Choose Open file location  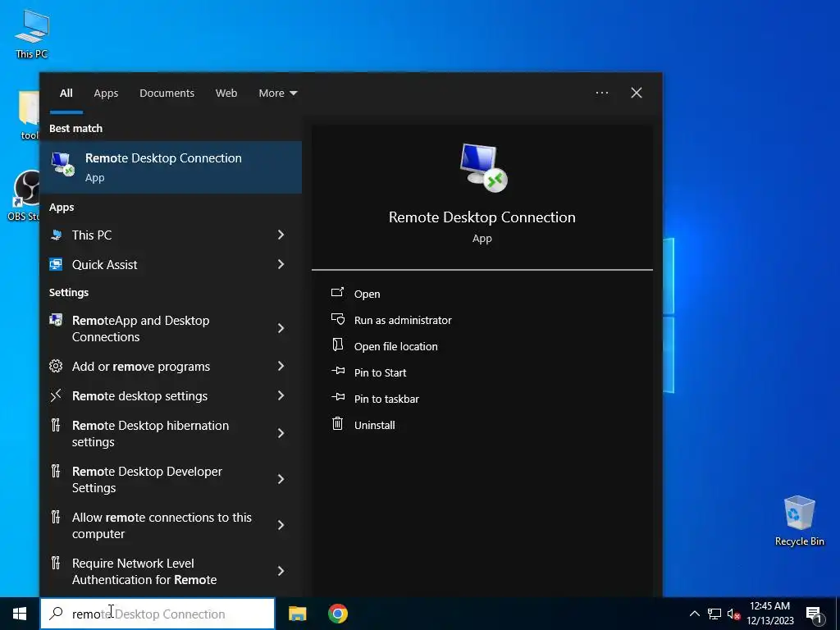[x=396, y=346]
